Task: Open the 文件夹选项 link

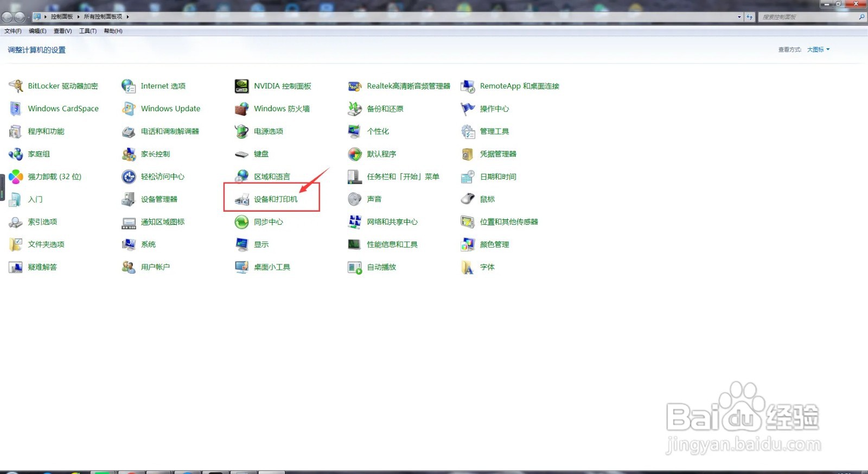Action: point(46,245)
